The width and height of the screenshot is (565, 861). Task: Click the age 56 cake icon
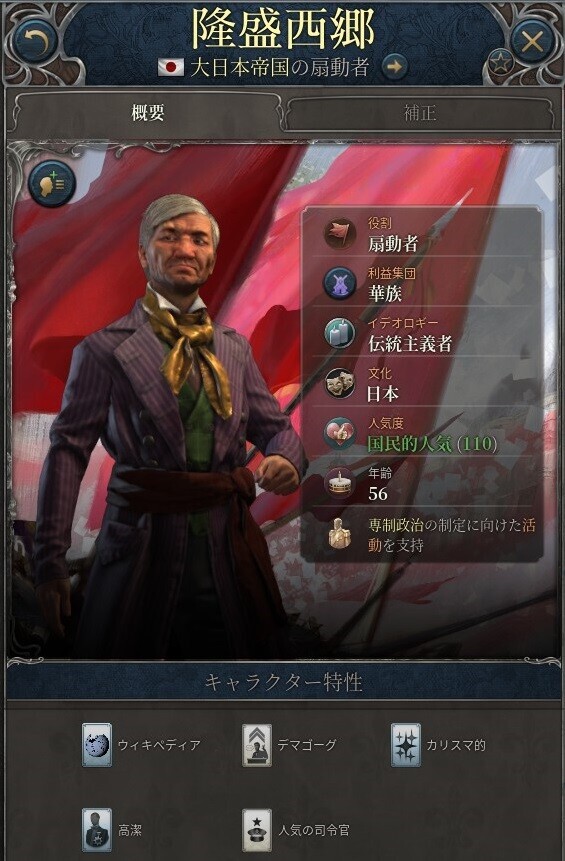[x=339, y=483]
